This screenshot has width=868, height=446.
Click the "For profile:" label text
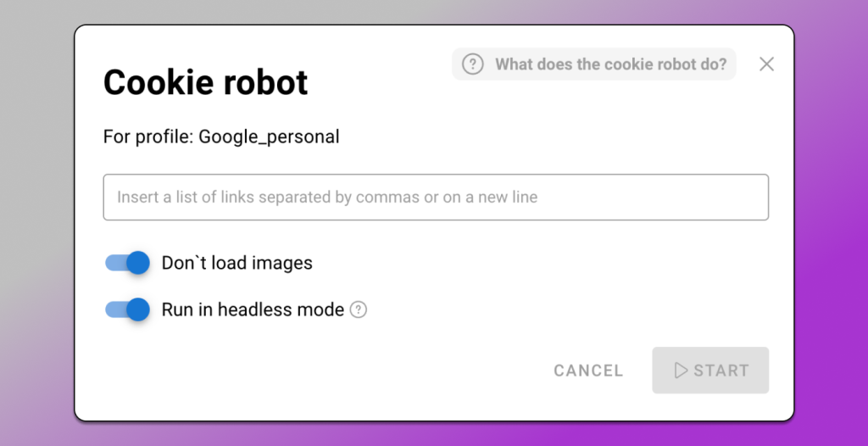148,137
